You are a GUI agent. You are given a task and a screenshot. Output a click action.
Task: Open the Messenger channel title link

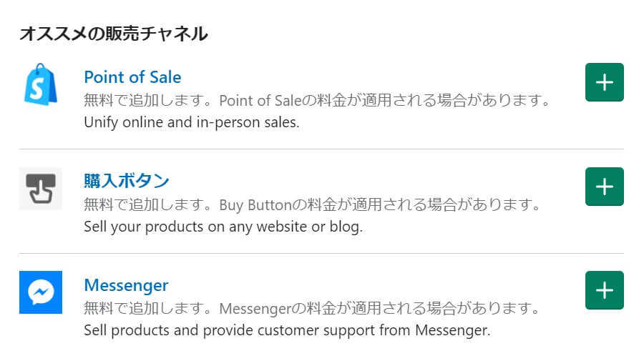tap(126, 285)
